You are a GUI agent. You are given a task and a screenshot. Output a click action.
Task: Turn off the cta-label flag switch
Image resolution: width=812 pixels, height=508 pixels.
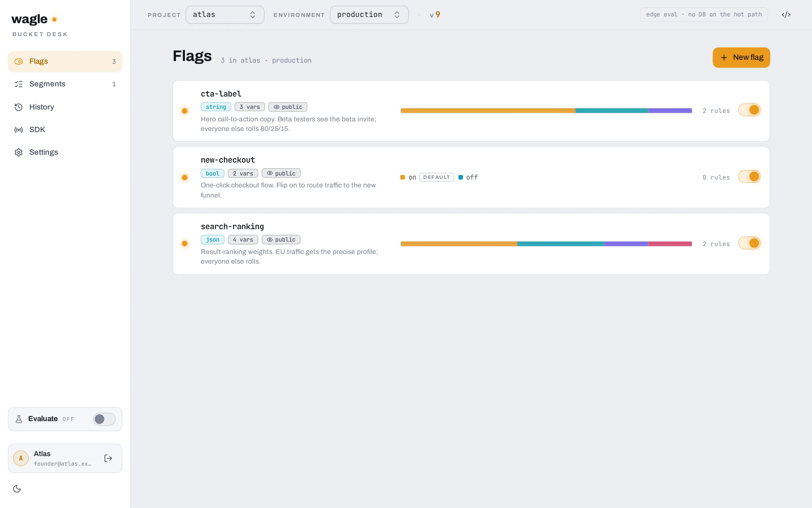(749, 110)
